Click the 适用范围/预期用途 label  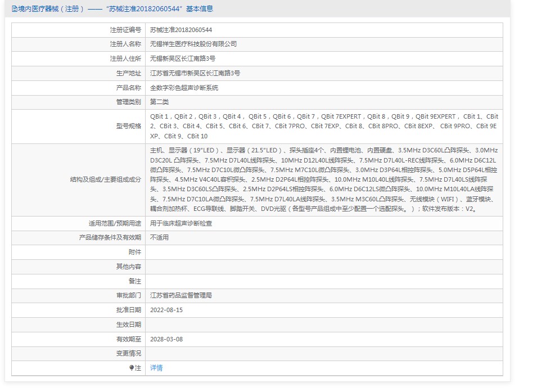(115, 223)
